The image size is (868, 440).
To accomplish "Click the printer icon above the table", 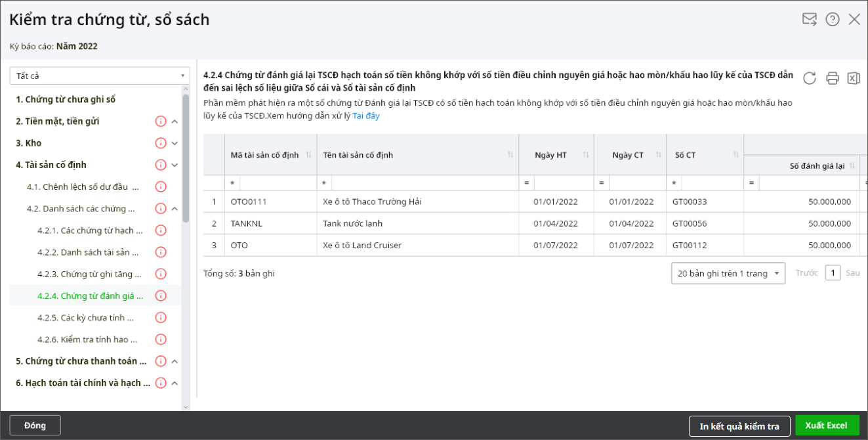I will tap(832, 78).
